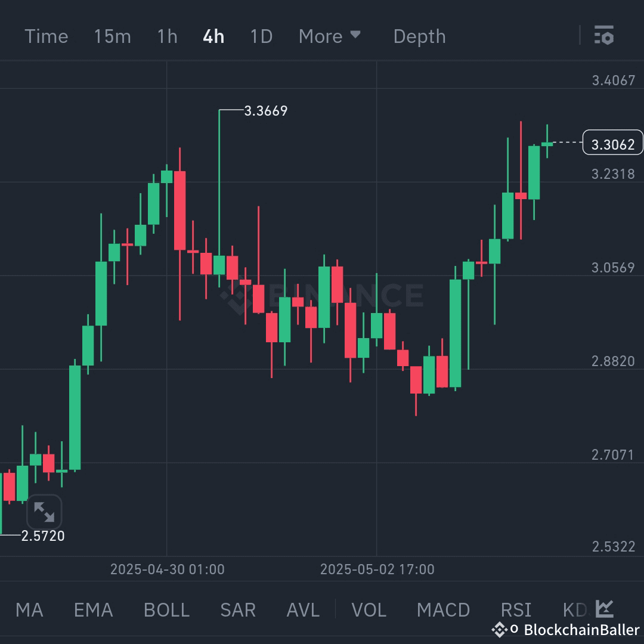Show the VOL volume indicator
The image size is (644, 644).
click(369, 610)
